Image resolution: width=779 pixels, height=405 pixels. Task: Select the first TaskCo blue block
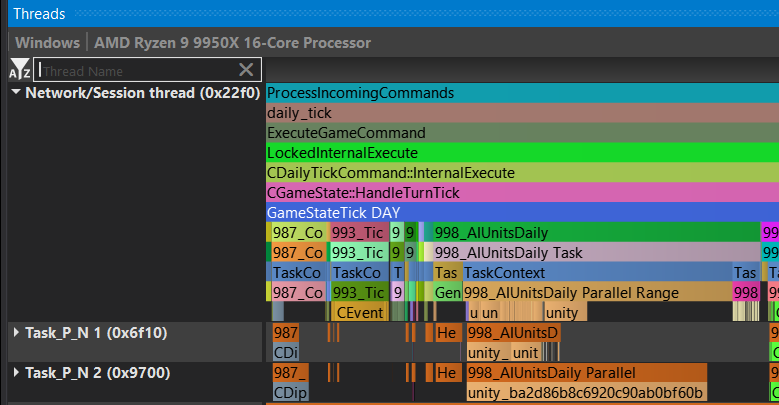pyautogui.click(x=299, y=272)
